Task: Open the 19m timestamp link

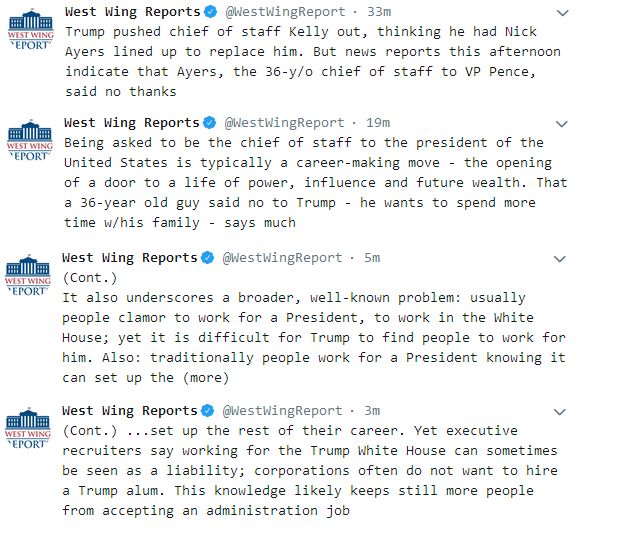Action: point(379,122)
